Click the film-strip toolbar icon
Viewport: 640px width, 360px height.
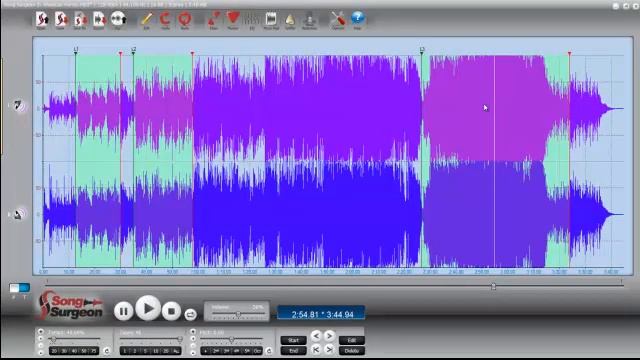271,19
